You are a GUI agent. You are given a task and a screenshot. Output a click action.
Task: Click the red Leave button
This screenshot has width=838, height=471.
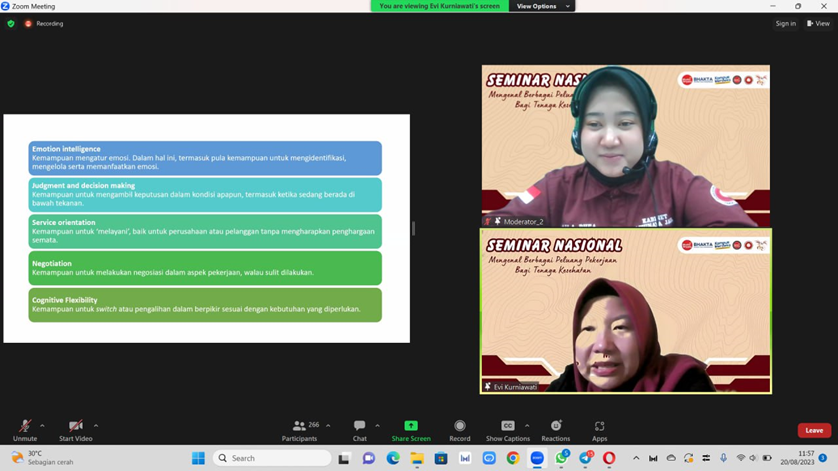(x=814, y=430)
